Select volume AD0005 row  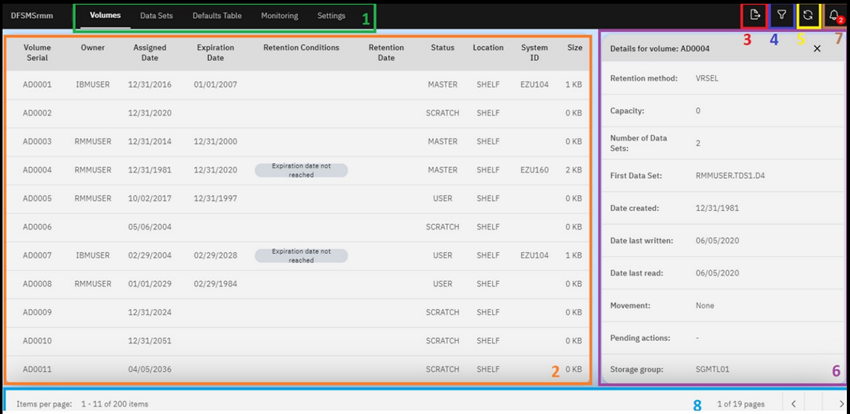(297, 198)
